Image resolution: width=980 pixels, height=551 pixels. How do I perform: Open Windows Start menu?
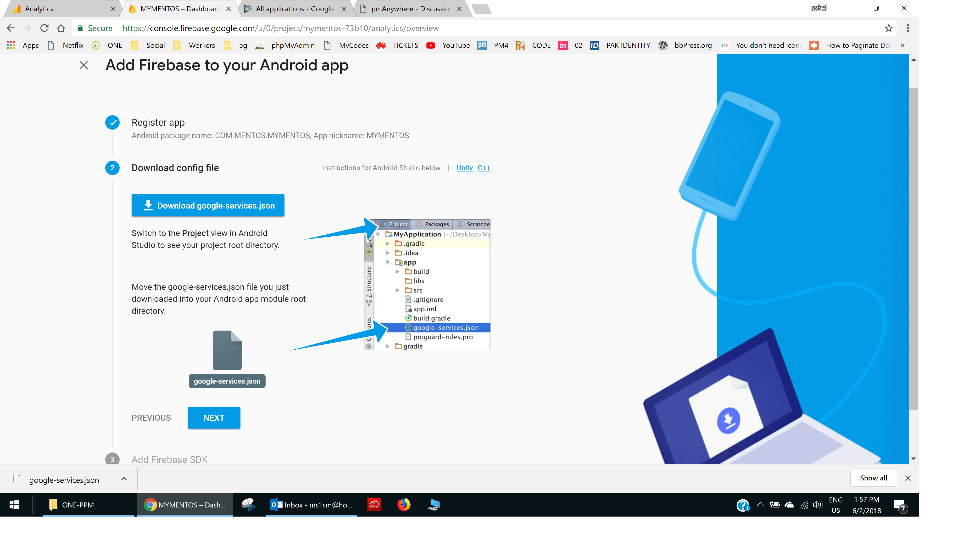coord(14,505)
